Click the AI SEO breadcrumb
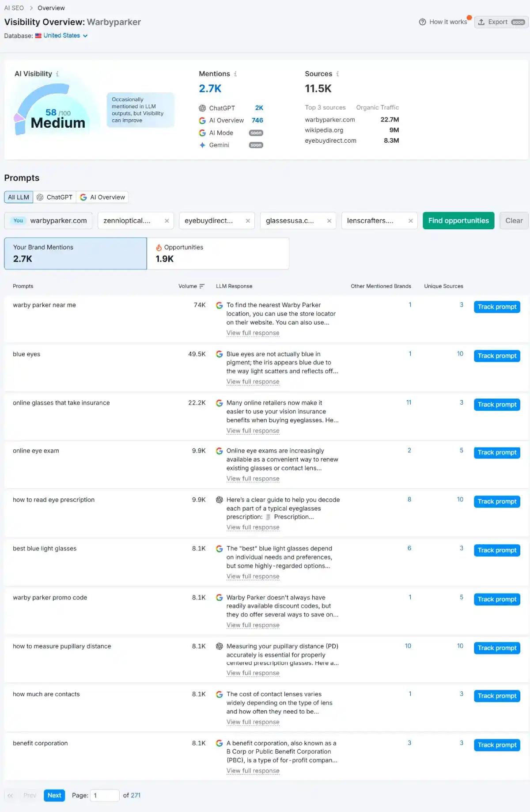Screen dimensions: 530x812 tap(14, 8)
